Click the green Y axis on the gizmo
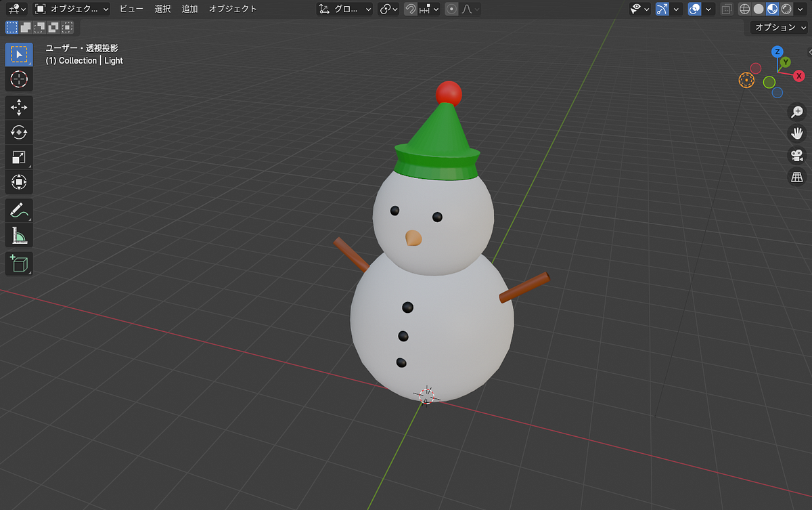Image resolution: width=812 pixels, height=510 pixels. point(785,62)
